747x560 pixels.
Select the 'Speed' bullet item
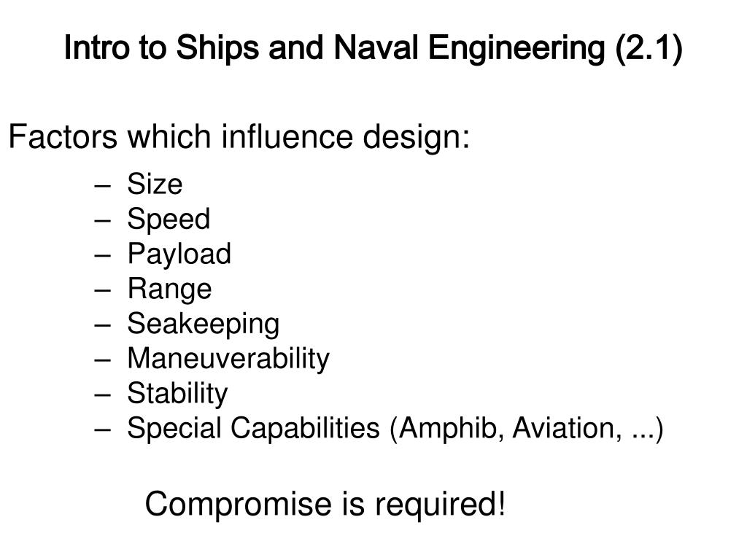[x=169, y=219]
